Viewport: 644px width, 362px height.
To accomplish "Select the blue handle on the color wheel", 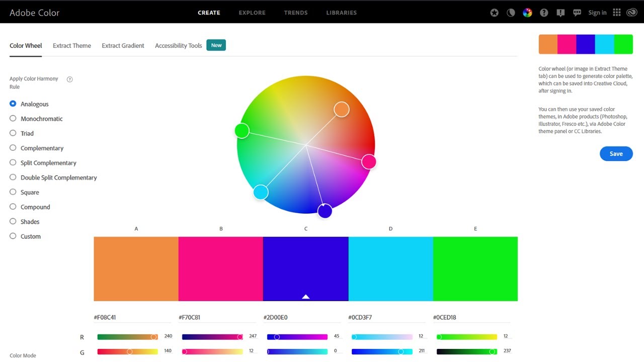I will [x=325, y=211].
